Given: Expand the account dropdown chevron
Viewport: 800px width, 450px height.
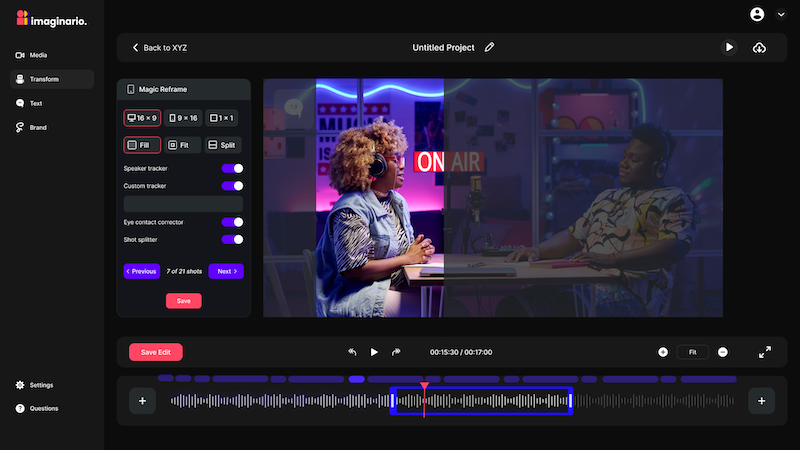Looking at the screenshot, I should click(781, 15).
